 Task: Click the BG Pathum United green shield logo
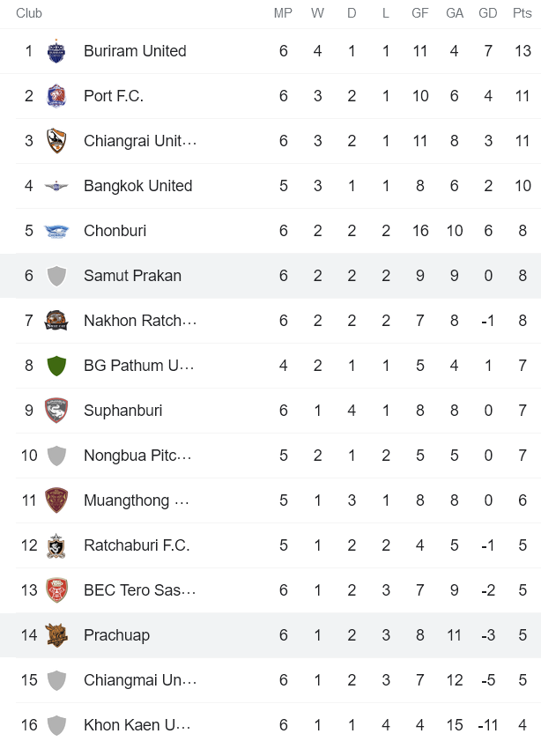56,366
